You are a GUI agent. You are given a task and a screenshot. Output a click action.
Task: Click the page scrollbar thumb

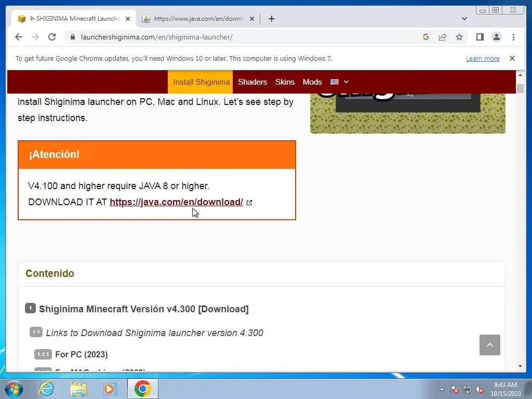tap(520, 88)
